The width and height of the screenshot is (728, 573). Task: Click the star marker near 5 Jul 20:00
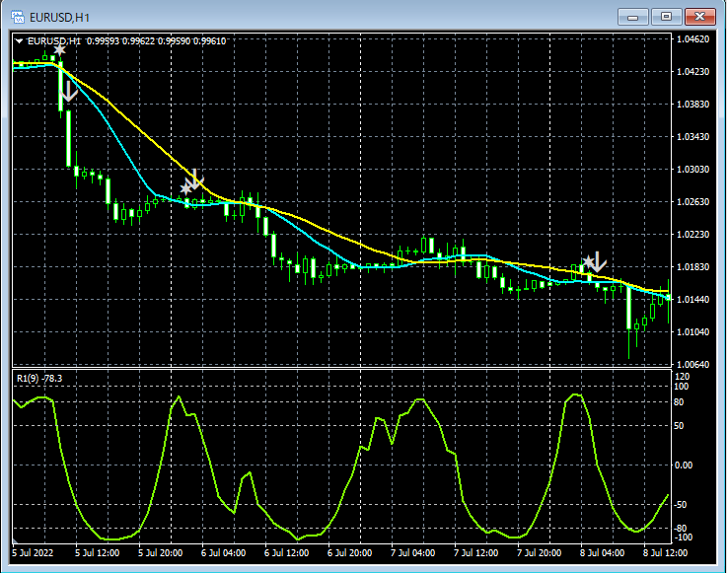185,188
